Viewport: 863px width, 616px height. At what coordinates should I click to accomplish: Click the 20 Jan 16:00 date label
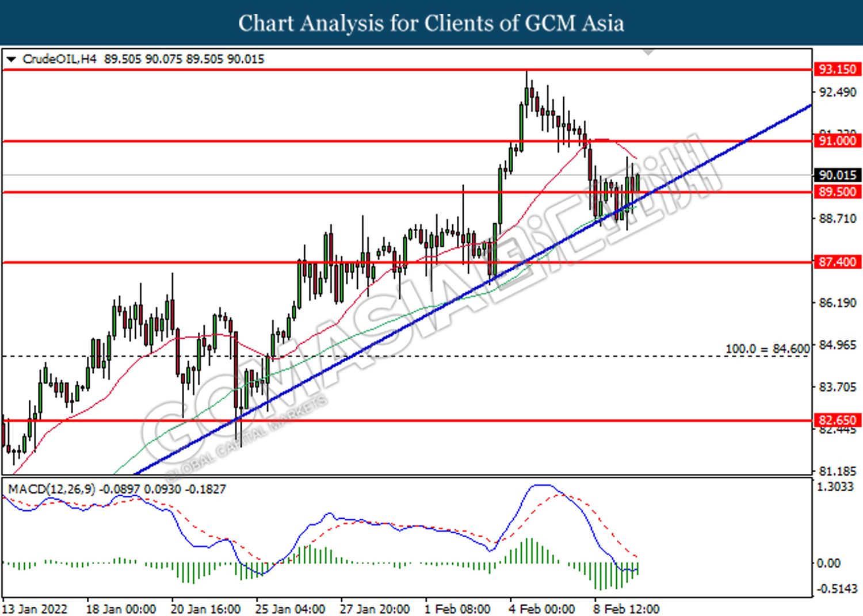pyautogui.click(x=205, y=609)
